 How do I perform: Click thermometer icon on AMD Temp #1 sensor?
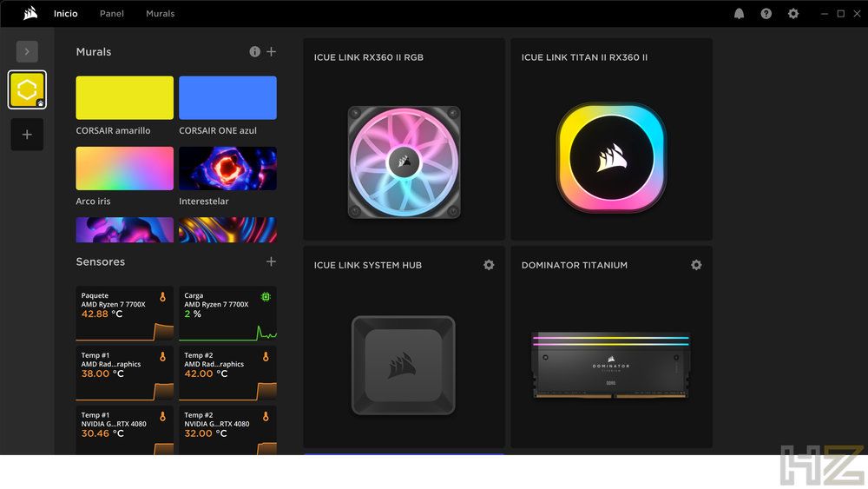point(163,357)
